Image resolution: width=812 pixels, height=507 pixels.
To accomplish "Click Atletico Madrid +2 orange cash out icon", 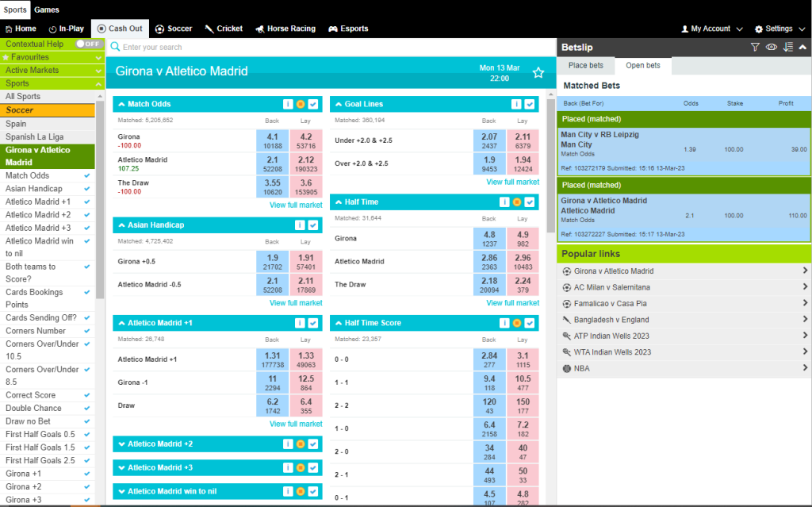I will click(301, 444).
